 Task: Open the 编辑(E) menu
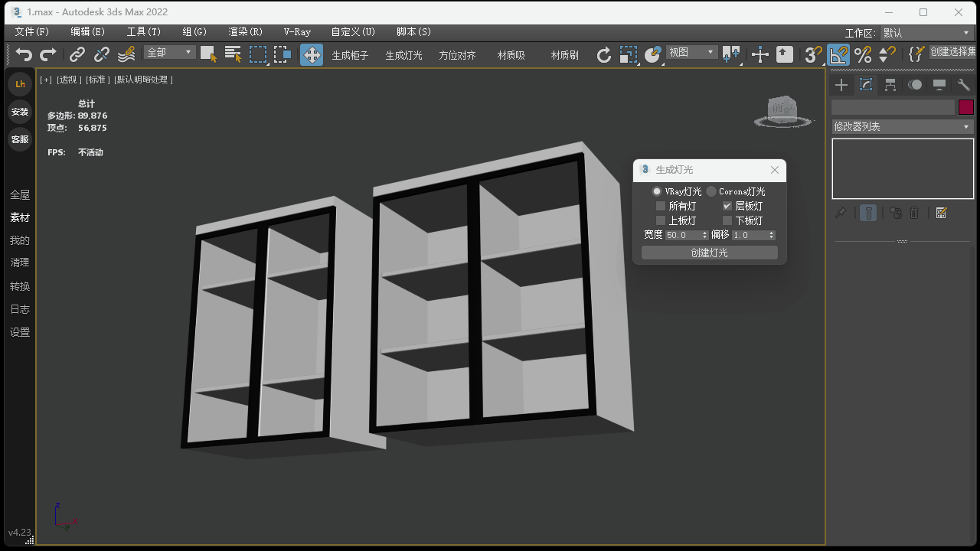[x=88, y=32]
